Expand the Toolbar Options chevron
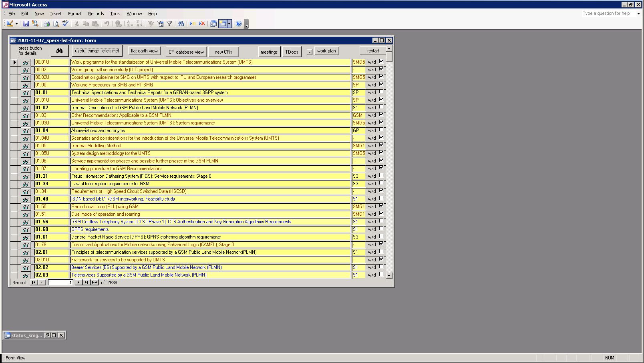This screenshot has height=363, width=644. [x=246, y=25]
